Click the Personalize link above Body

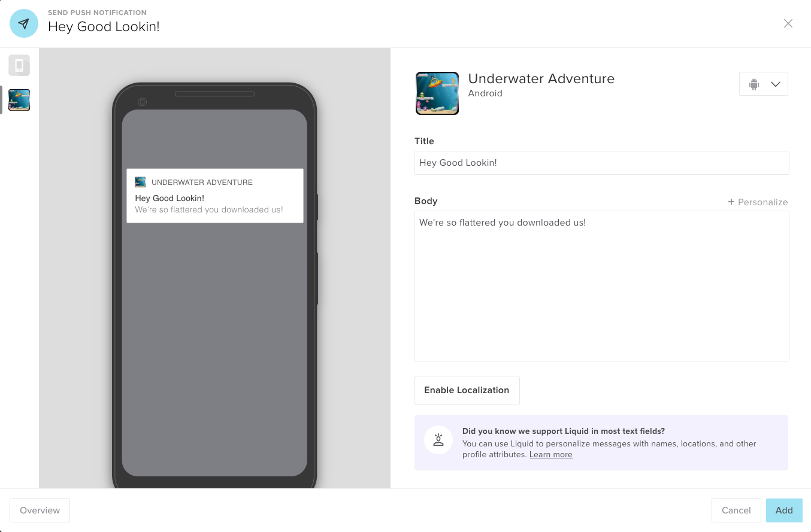click(762, 202)
